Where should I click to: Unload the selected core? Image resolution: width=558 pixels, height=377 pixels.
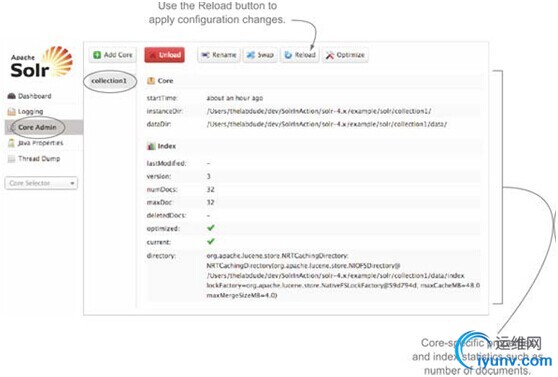click(164, 55)
